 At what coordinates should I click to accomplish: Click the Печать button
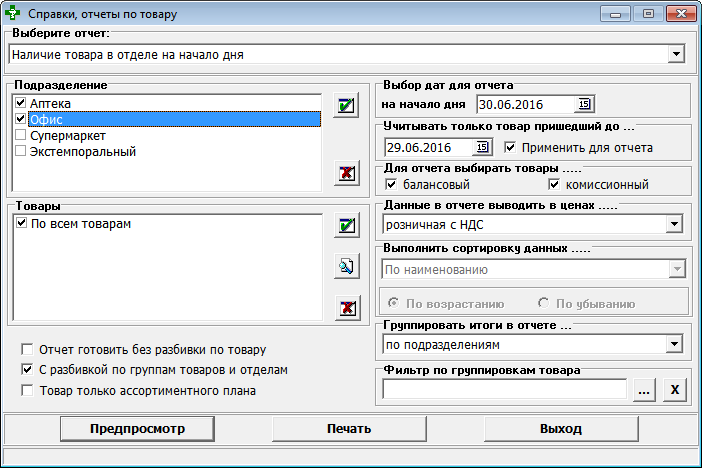[x=349, y=429]
